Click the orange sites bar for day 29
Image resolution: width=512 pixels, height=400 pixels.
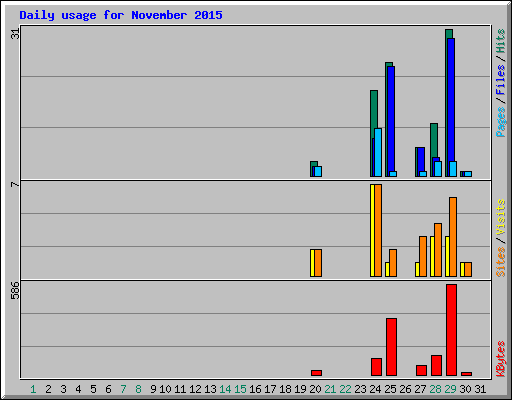(x=453, y=237)
